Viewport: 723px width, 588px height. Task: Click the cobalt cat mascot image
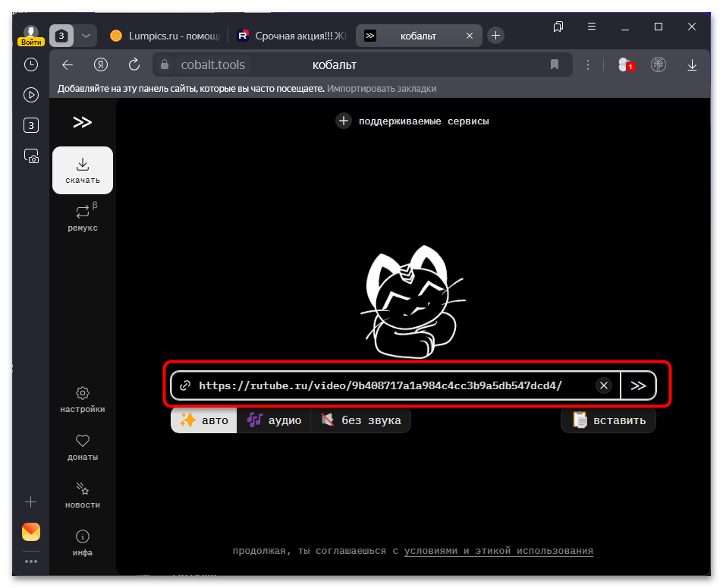click(412, 301)
